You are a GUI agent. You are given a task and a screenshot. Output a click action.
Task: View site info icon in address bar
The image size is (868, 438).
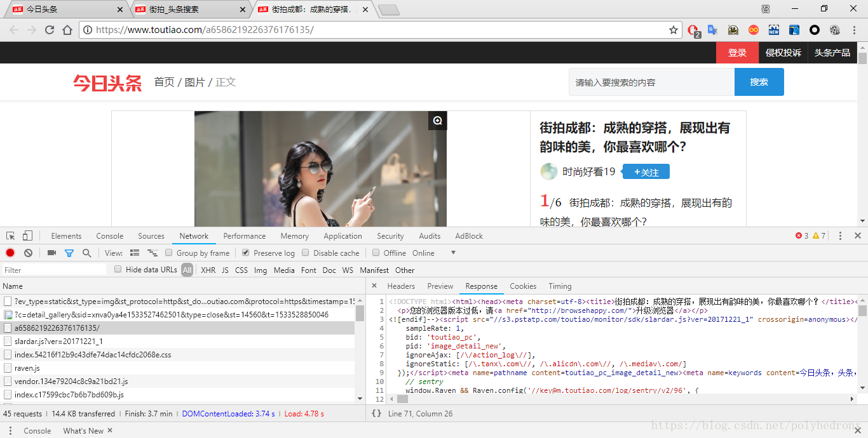[88, 30]
